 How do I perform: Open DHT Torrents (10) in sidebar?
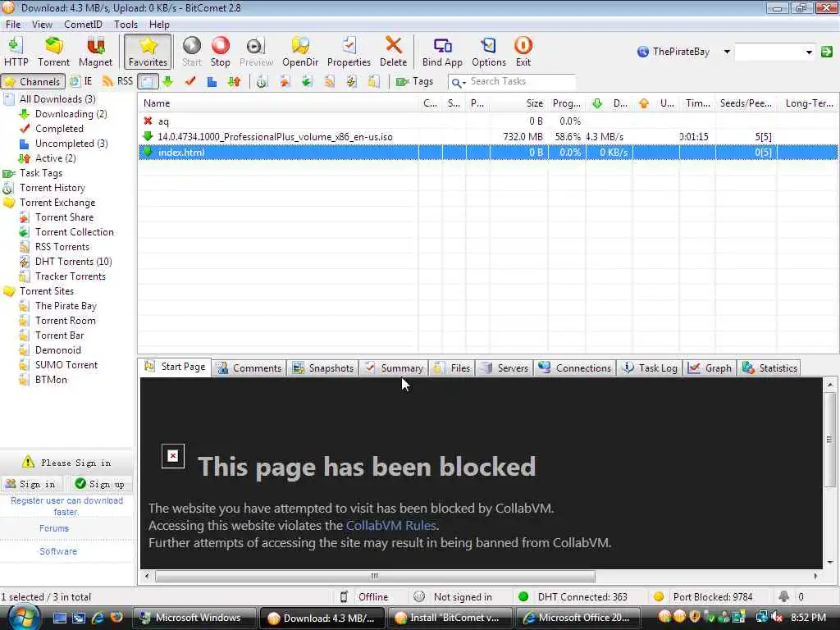click(x=73, y=262)
